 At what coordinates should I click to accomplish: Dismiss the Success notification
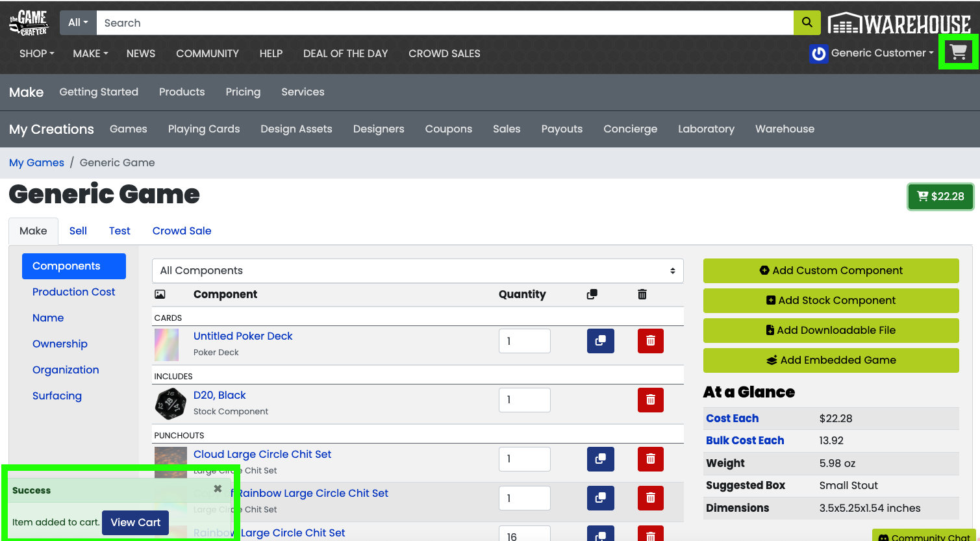pos(218,488)
